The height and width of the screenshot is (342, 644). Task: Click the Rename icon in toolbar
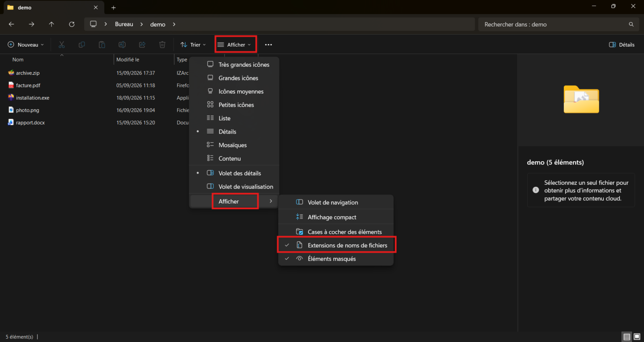click(x=122, y=45)
